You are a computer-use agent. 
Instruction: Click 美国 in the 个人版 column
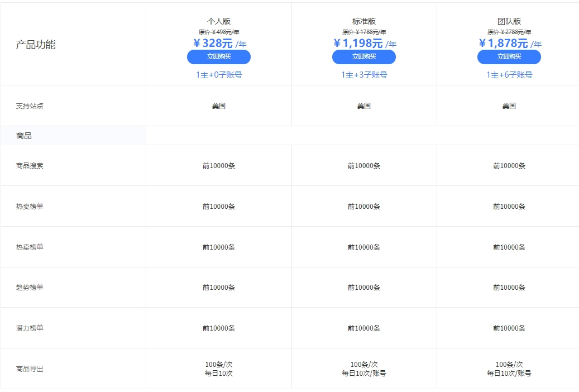click(219, 106)
